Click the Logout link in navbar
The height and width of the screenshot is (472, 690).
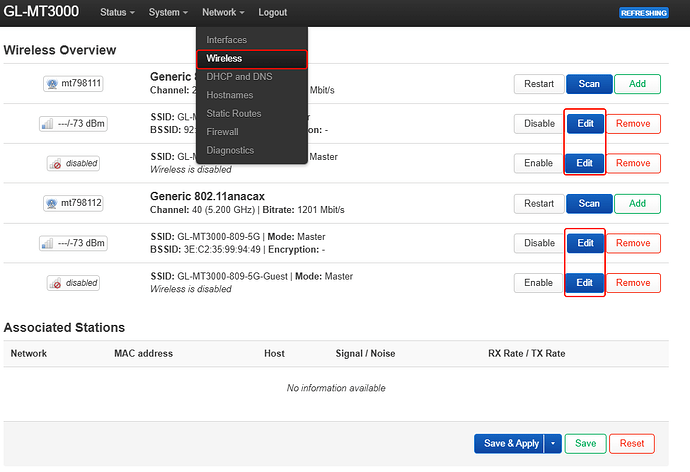(x=272, y=12)
